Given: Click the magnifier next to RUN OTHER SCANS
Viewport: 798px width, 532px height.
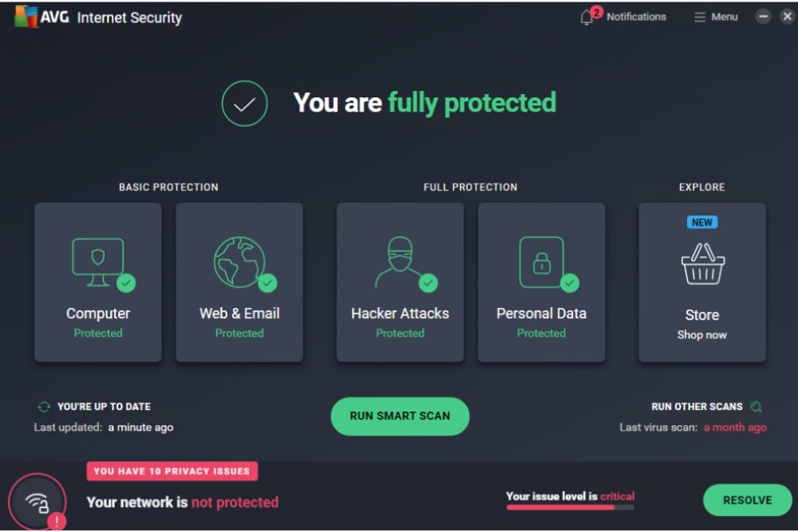Looking at the screenshot, I should (x=757, y=406).
